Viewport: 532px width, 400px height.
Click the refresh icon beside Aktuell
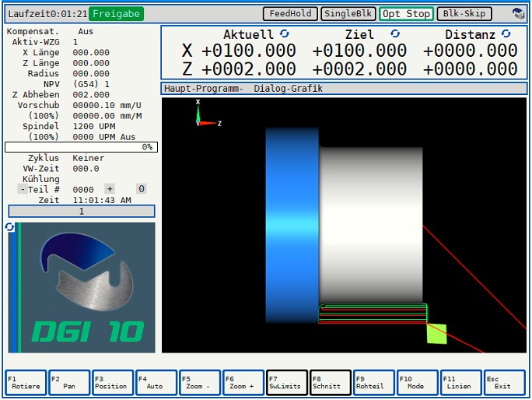coord(285,33)
